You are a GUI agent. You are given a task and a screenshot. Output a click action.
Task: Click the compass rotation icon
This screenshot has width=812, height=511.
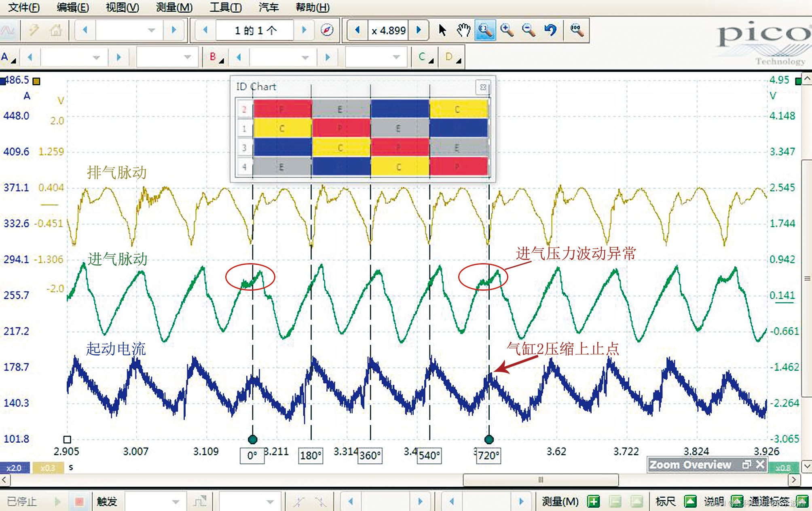coord(327,30)
